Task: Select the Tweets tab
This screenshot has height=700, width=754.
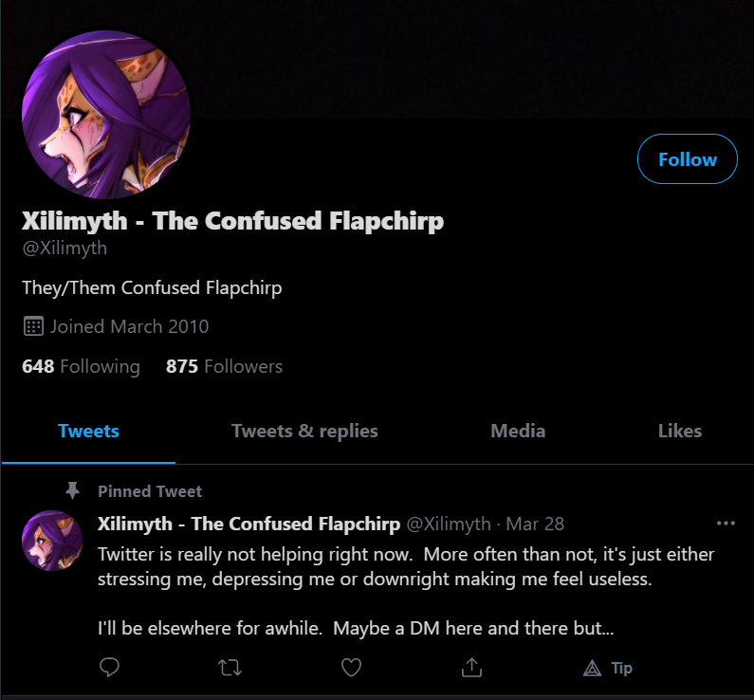Action: [x=88, y=431]
